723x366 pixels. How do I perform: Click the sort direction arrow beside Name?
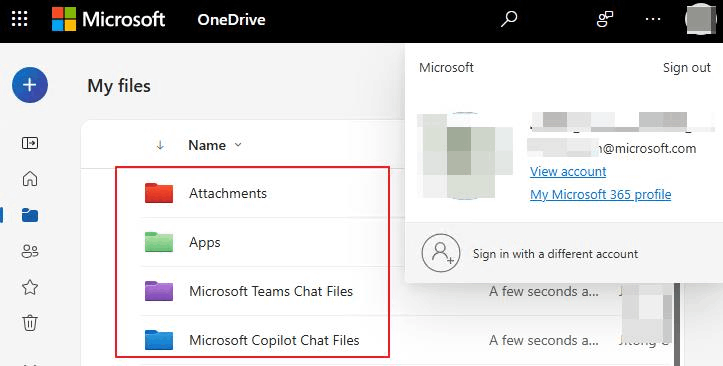pos(160,145)
